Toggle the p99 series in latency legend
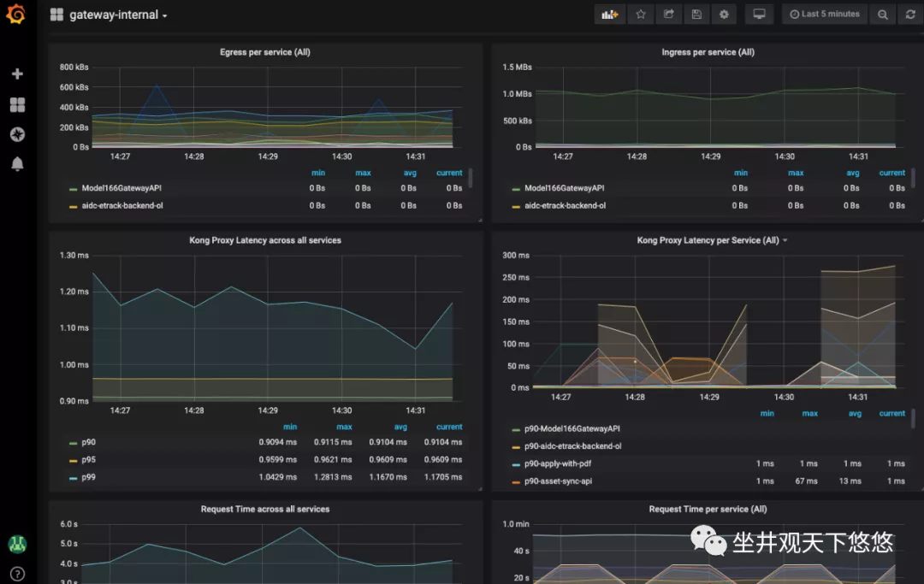Screen dimensions: 924x584 click(88, 477)
